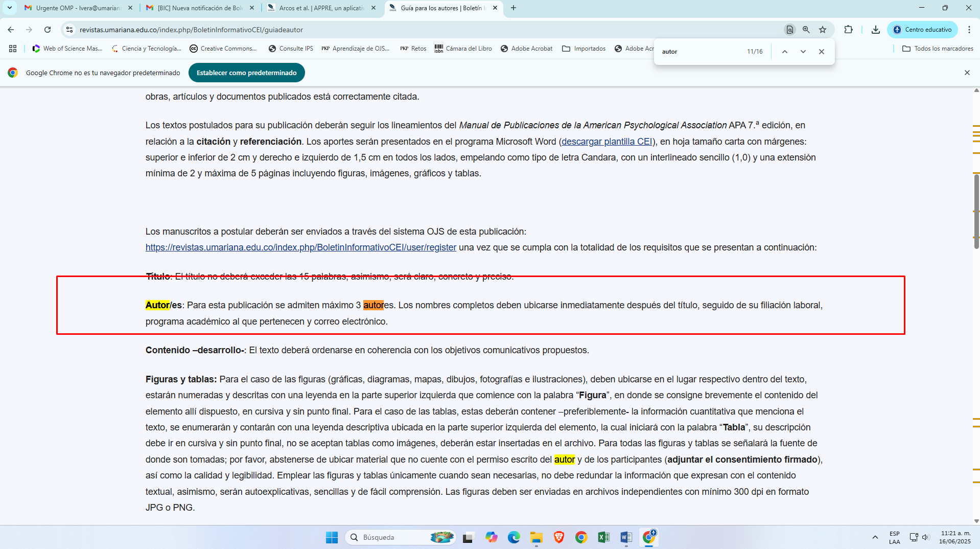Open the apps grid icon in bookmarks bar
The width and height of the screenshot is (980, 549).
tap(13, 49)
